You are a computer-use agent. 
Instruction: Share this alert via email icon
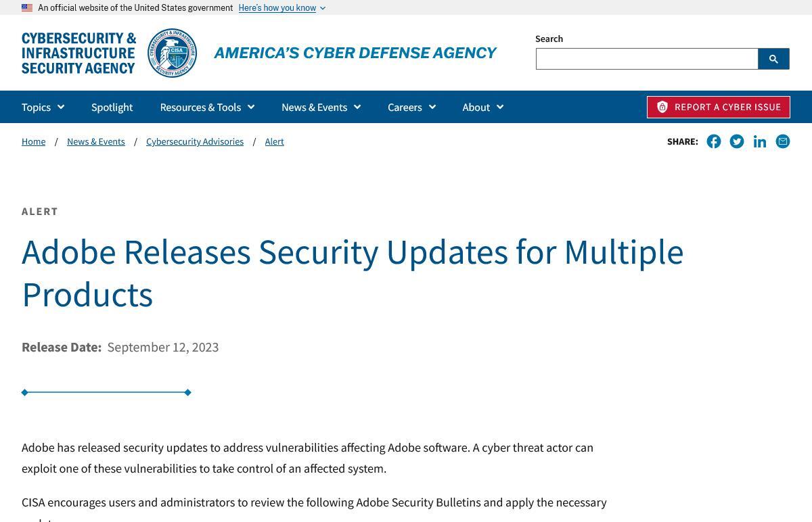point(783,141)
